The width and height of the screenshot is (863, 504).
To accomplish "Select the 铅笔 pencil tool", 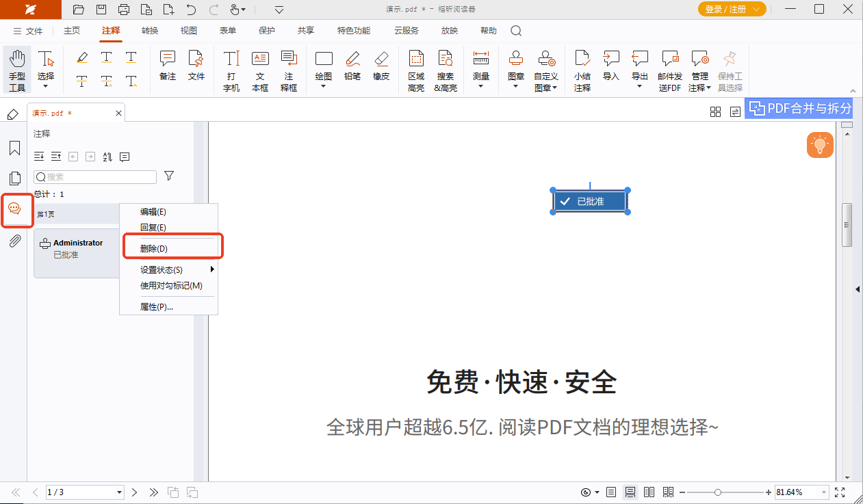I will (x=352, y=66).
